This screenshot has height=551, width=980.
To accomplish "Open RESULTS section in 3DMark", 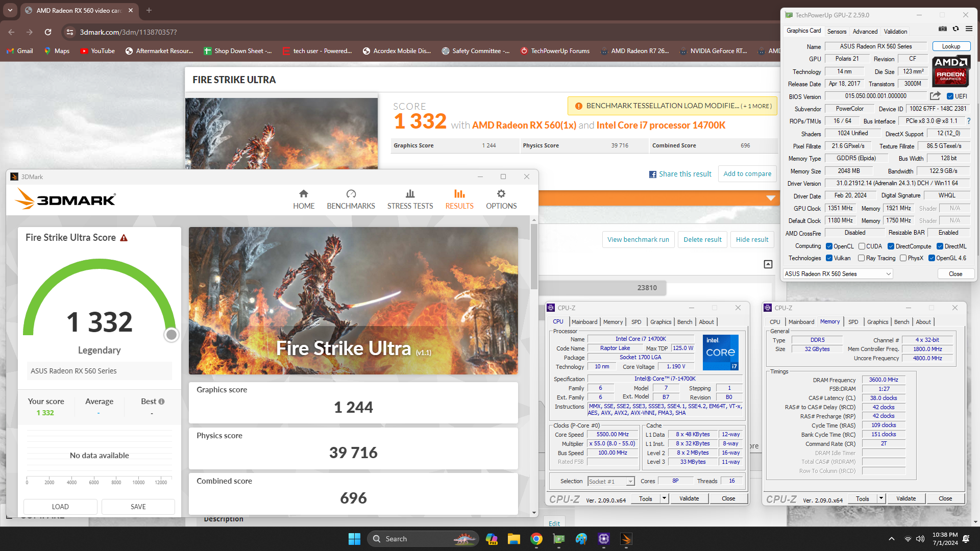I will (x=459, y=199).
